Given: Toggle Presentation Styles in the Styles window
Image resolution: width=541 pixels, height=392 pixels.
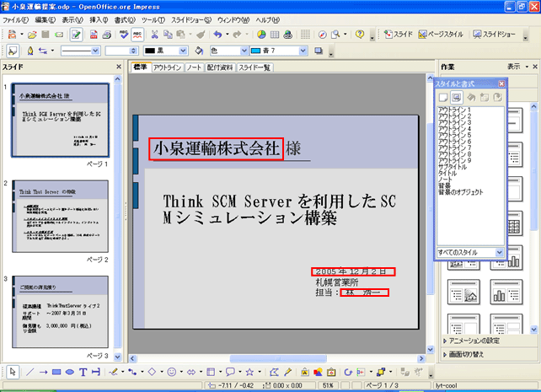Looking at the screenshot, I should pyautogui.click(x=456, y=98).
